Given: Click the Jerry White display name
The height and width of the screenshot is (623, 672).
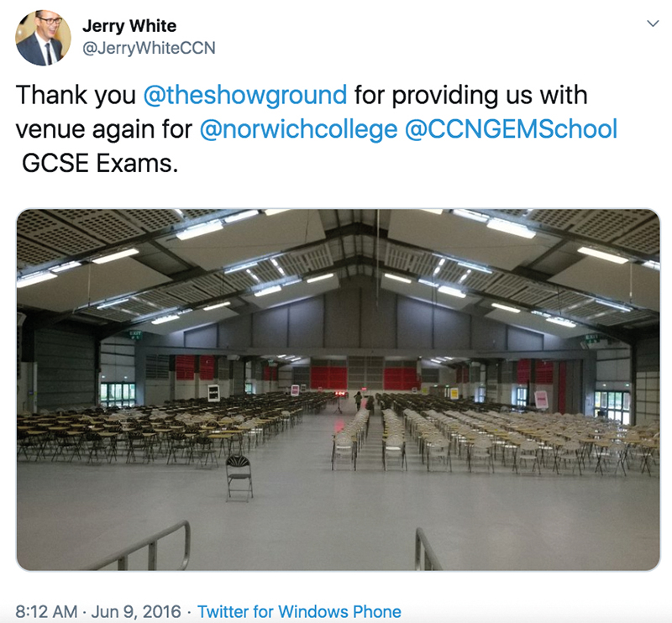Looking at the screenshot, I should [129, 26].
